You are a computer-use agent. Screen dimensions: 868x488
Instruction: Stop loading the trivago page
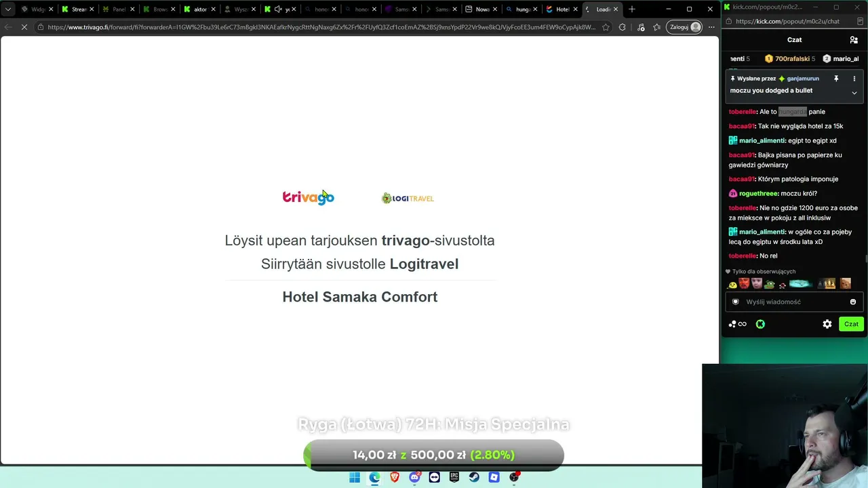24,27
